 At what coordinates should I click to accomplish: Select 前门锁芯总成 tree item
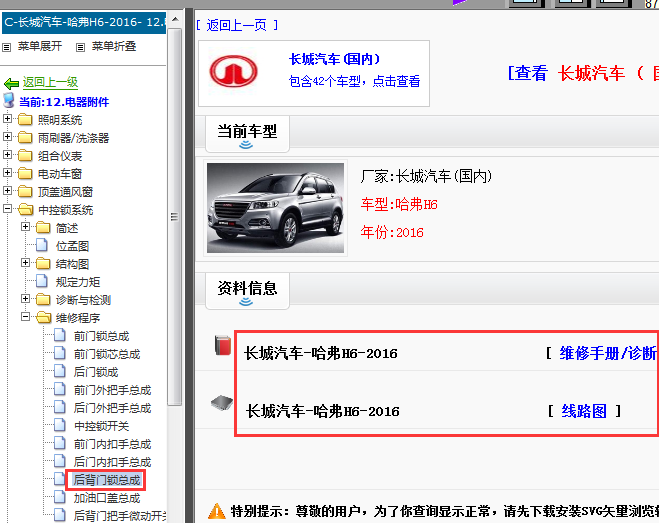coord(107,354)
